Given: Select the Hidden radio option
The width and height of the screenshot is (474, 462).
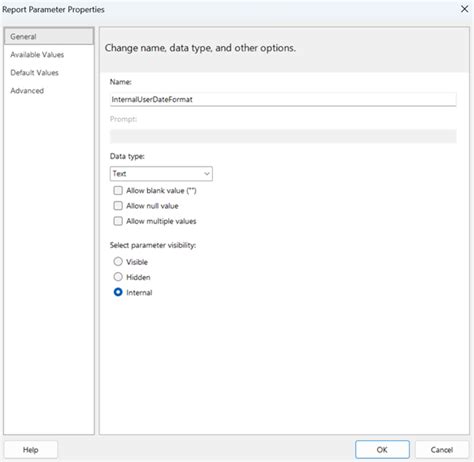Looking at the screenshot, I should [x=118, y=277].
